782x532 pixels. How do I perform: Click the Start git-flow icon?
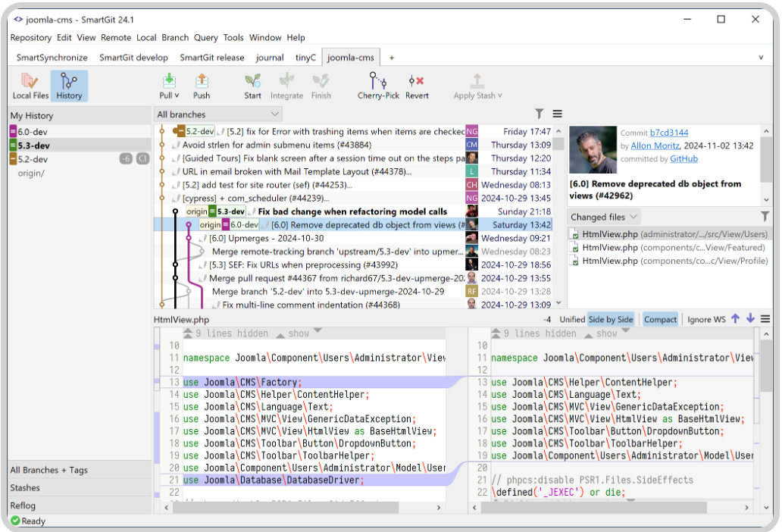click(252, 85)
